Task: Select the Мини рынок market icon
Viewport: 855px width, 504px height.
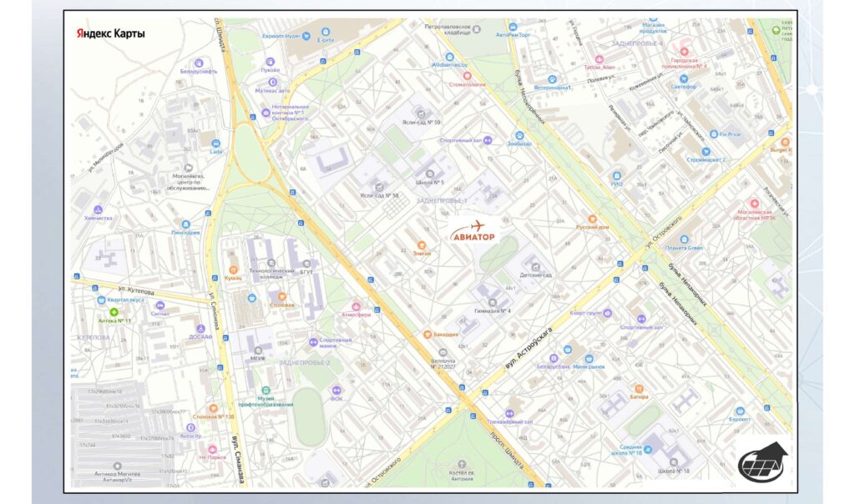Action: 589,359
